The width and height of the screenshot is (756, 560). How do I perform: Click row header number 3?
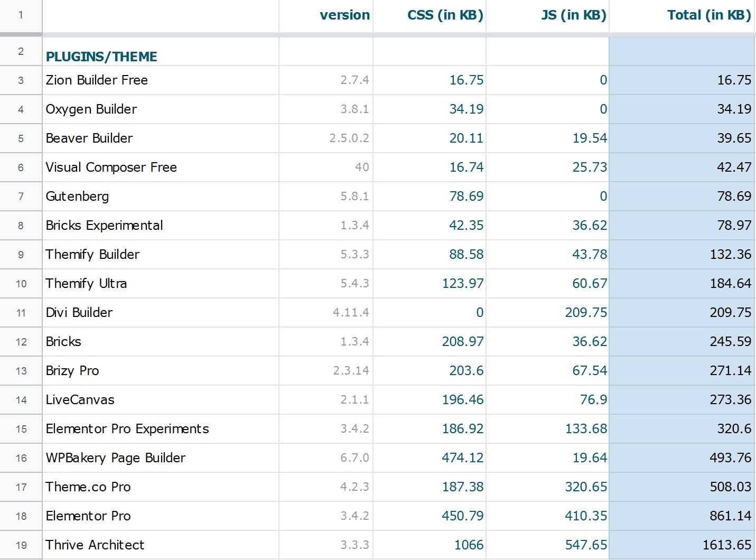coord(21,80)
